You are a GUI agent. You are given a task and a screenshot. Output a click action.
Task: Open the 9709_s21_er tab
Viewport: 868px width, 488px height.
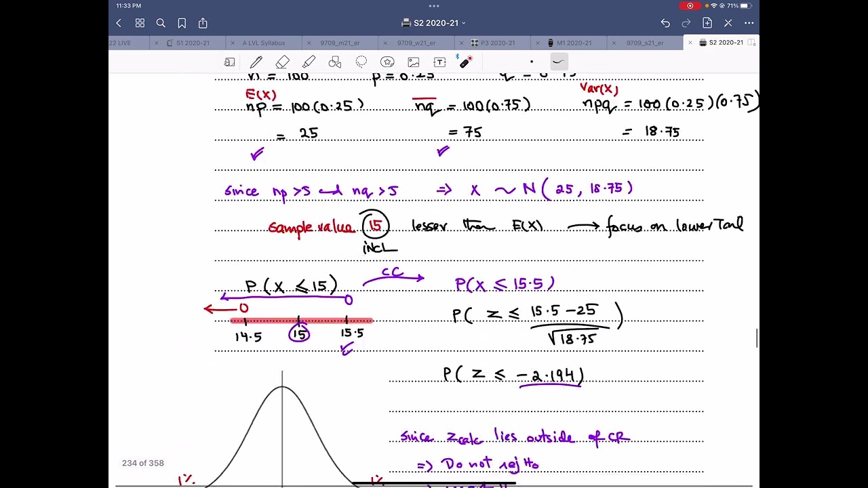pyautogui.click(x=645, y=43)
